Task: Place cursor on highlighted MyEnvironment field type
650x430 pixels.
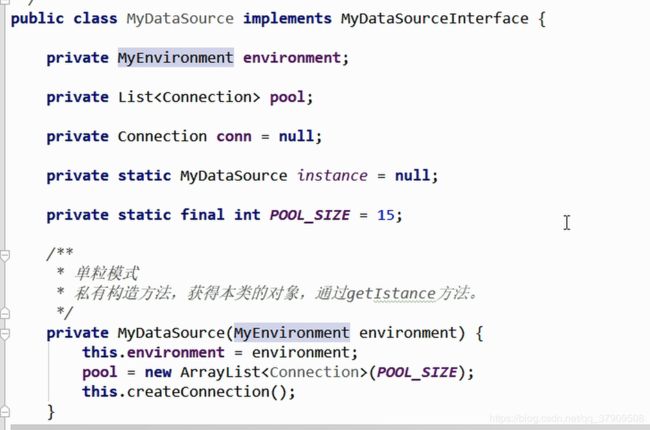Action: point(176,58)
